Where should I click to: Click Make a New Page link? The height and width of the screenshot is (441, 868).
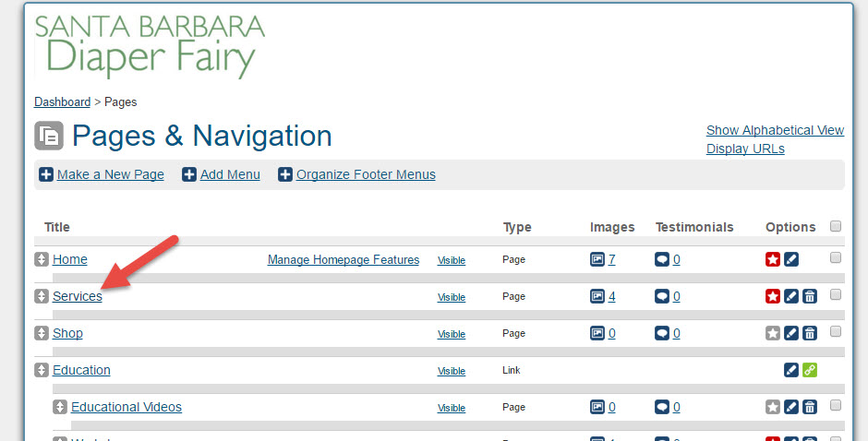tap(110, 174)
